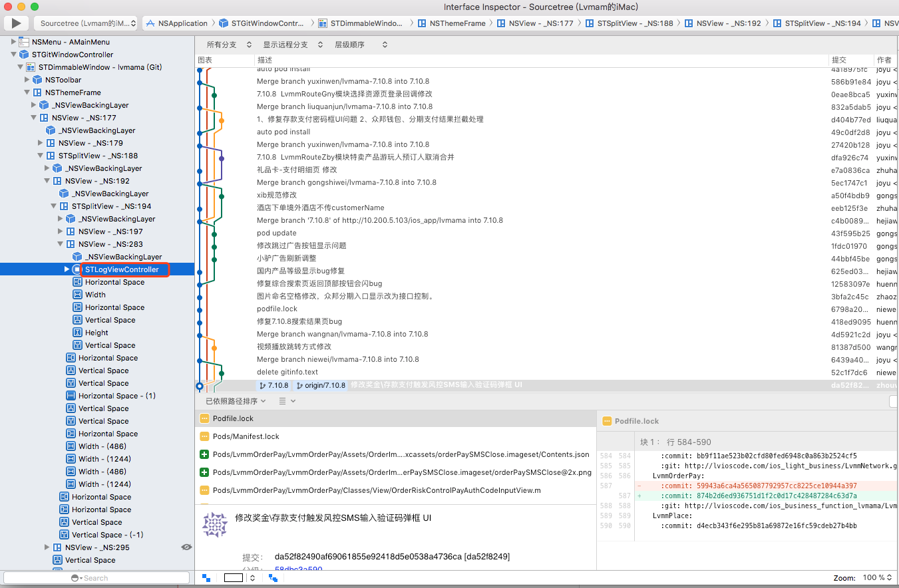Click the NSToolbar cube icon in tree
Image resolution: width=899 pixels, height=588 pixels.
[37, 80]
